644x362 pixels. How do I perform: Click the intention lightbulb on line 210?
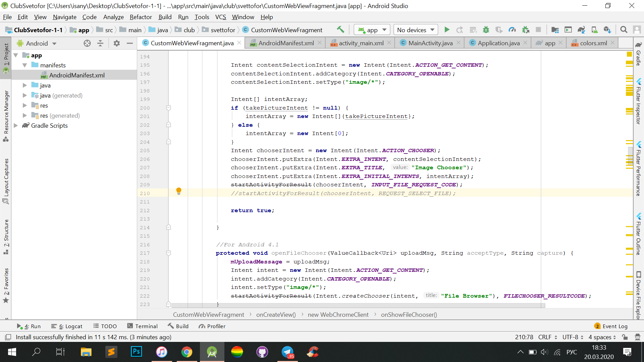point(179,191)
